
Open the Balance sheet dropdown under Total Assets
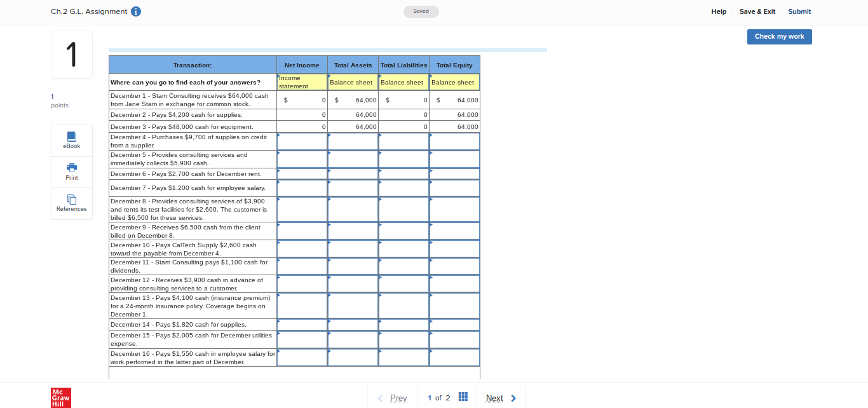click(352, 82)
